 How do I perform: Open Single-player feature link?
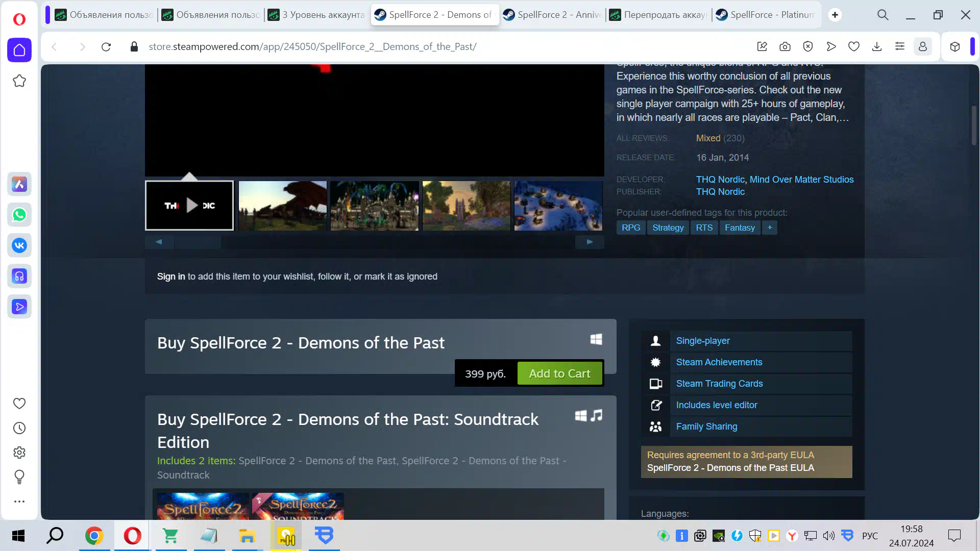[x=703, y=341]
